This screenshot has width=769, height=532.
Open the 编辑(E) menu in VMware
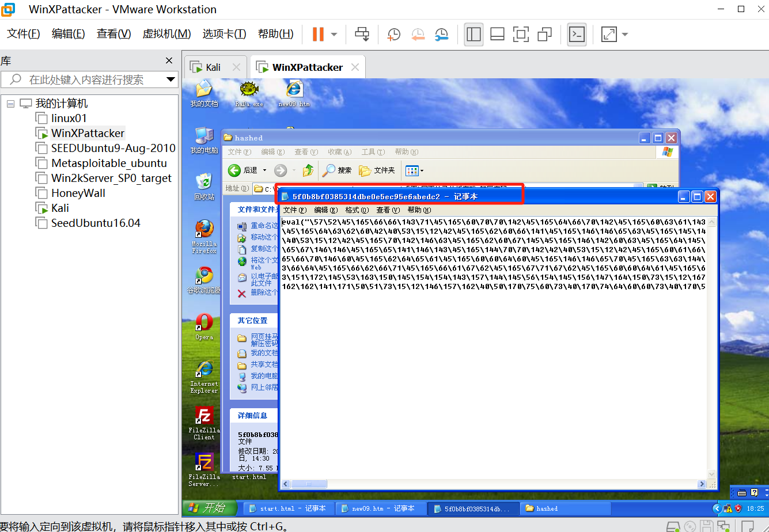click(x=69, y=34)
